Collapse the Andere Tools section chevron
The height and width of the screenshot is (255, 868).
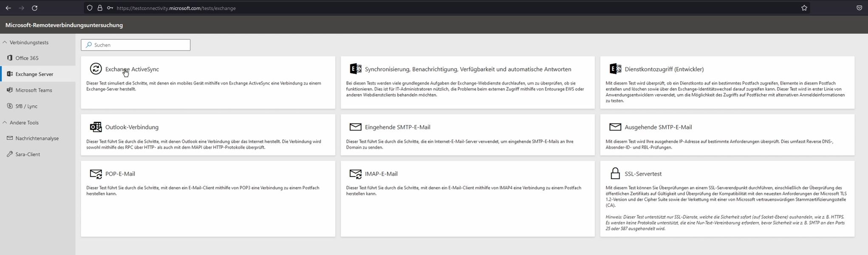point(5,122)
